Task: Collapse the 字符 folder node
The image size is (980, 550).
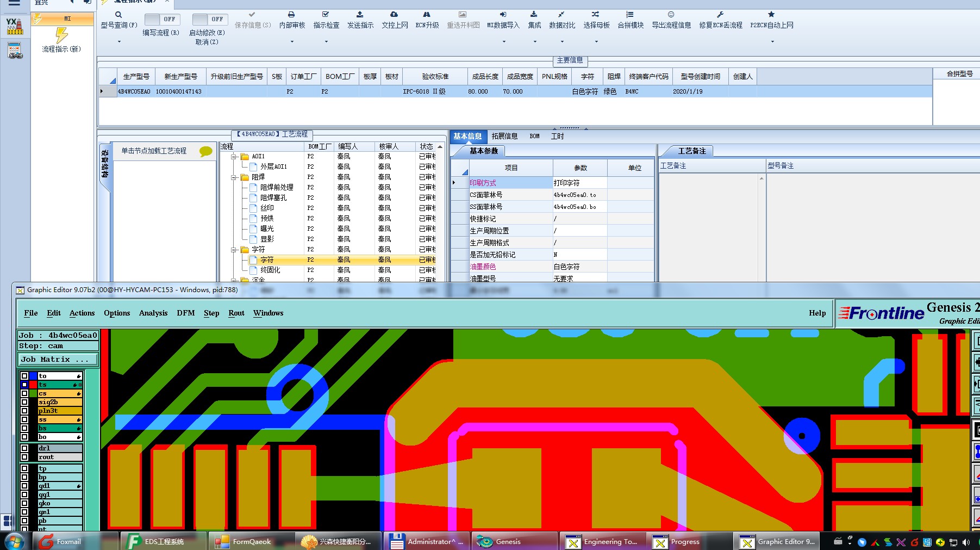Action: (x=234, y=250)
